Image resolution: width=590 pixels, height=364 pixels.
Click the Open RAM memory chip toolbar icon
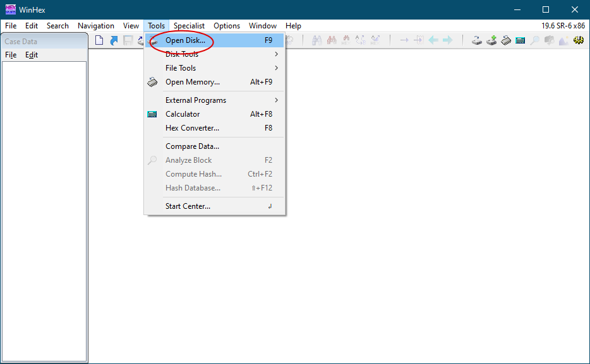pos(506,40)
